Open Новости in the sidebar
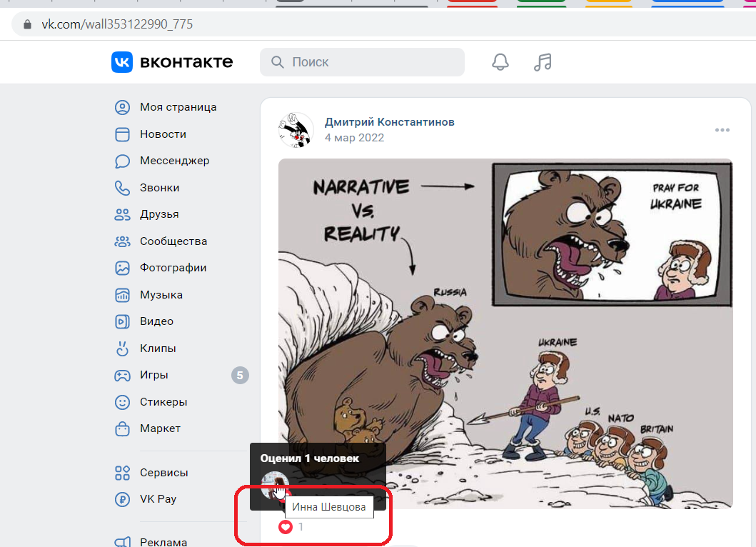Screen dimensions: 756x547 (163, 134)
